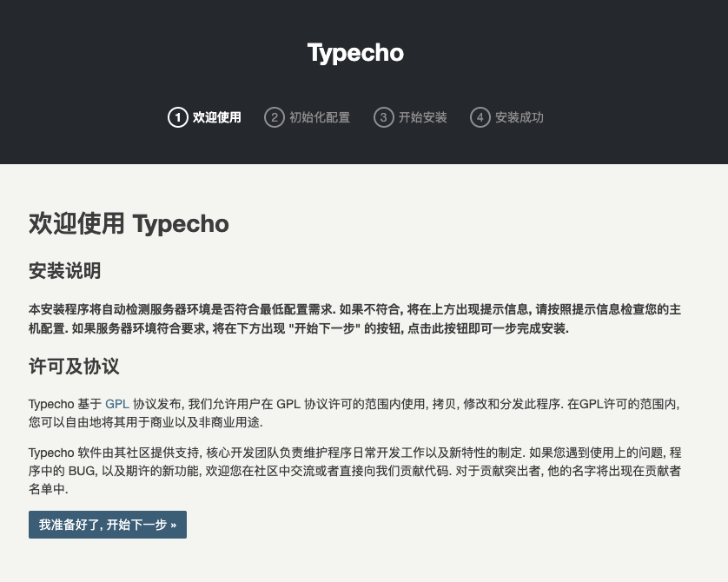Click the 我准备好了, 开始下一步 button
728x582 pixels.
[x=108, y=525]
